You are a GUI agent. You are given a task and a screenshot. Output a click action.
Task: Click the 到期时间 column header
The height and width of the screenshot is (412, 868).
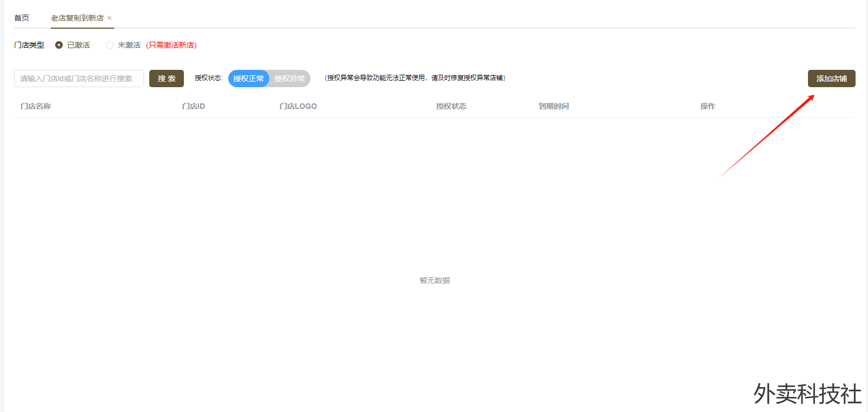554,106
